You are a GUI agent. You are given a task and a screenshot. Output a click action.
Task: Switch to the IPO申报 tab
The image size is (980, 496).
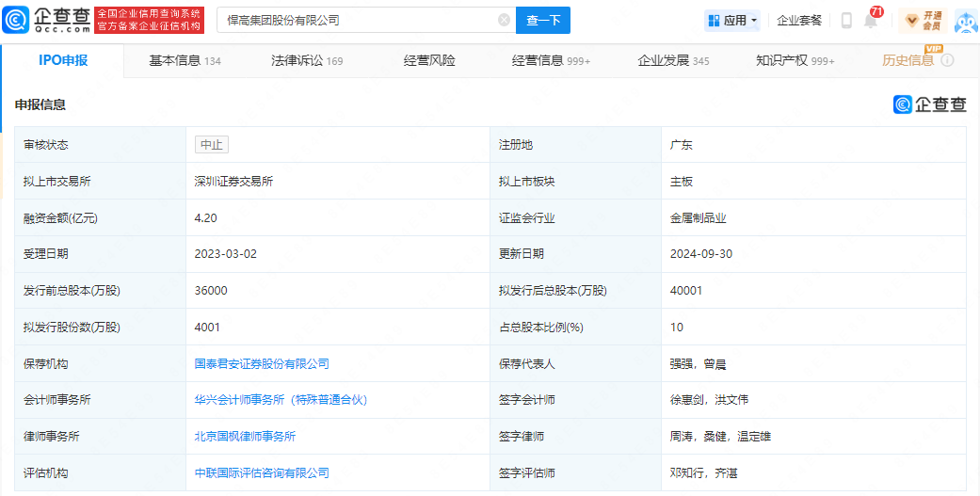[63, 60]
